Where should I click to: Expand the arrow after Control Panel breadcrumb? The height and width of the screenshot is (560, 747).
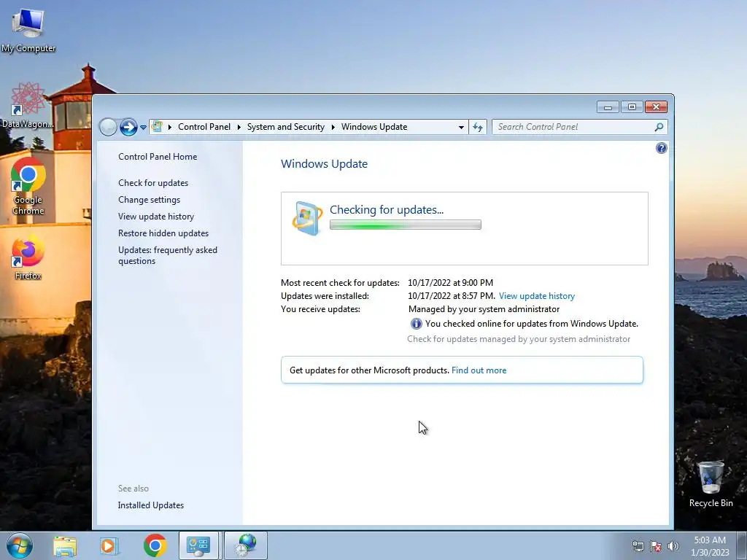coord(239,127)
